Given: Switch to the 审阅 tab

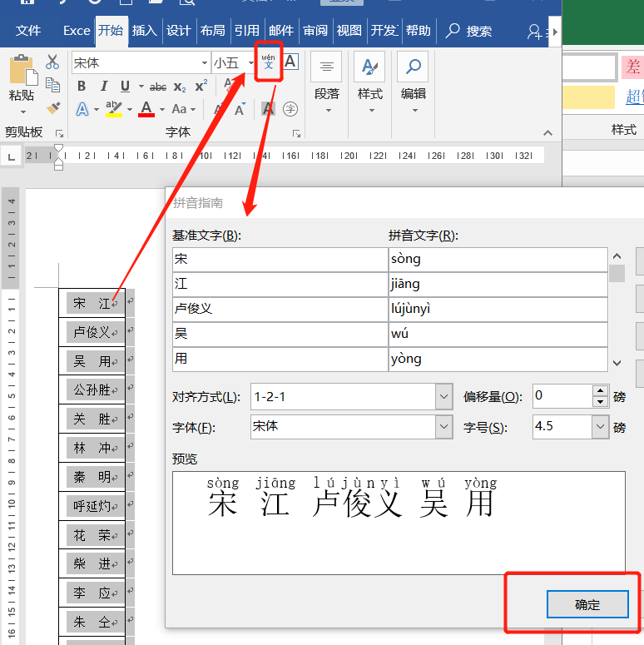Looking at the screenshot, I should 315,31.
